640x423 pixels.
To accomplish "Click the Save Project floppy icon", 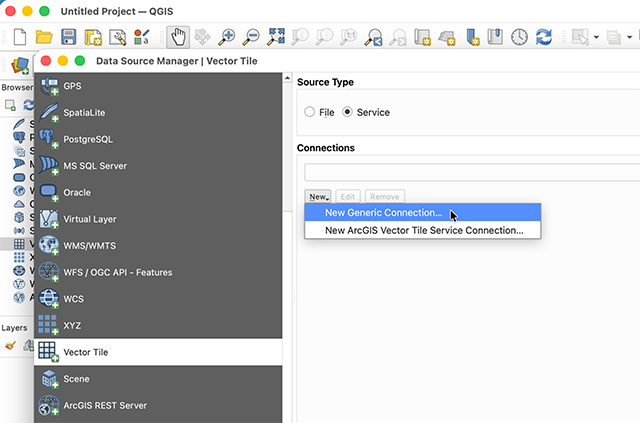I will [x=69, y=38].
